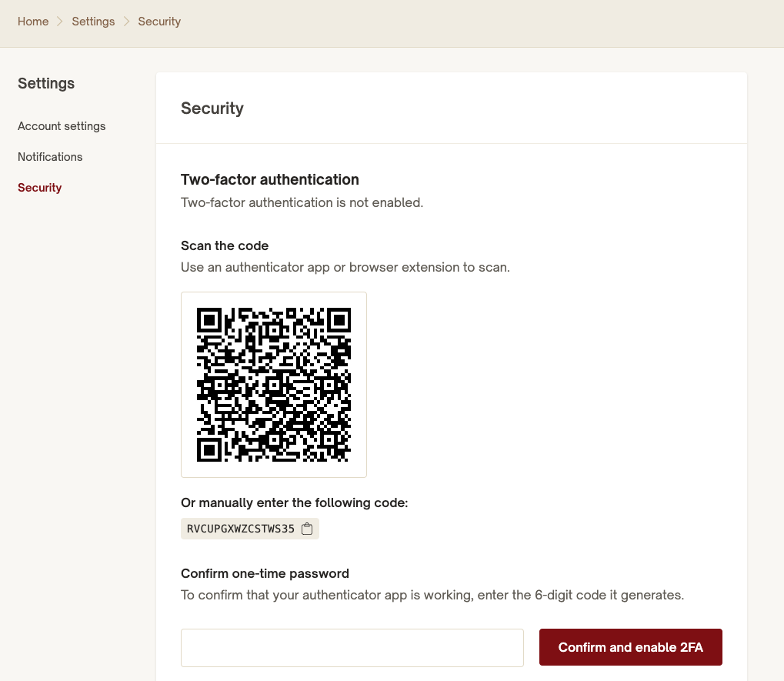Select Security in the settings sidebar
This screenshot has width=784, height=681.
coord(39,187)
